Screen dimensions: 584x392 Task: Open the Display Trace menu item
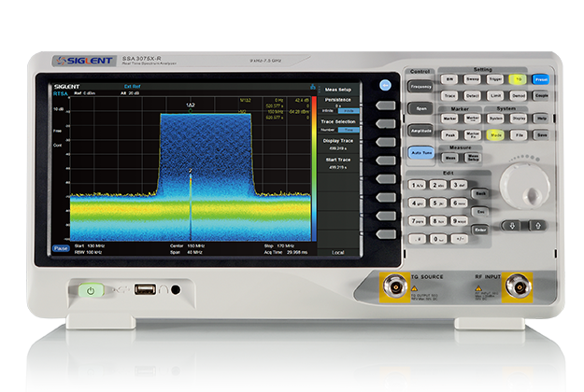[x=337, y=144]
